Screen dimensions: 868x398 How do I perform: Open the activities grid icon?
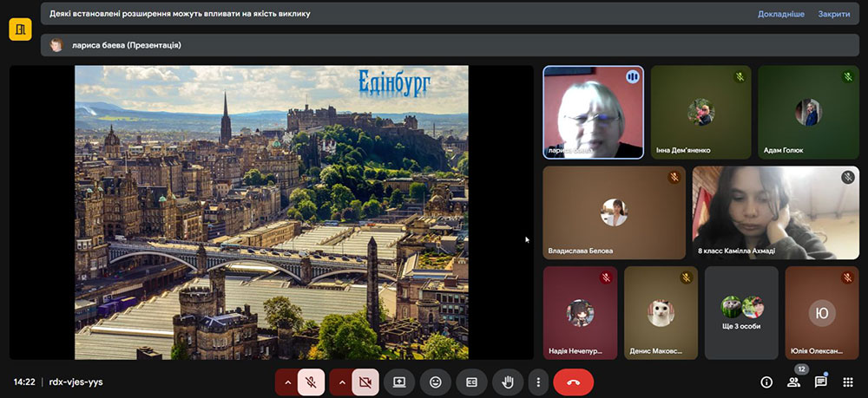(847, 382)
